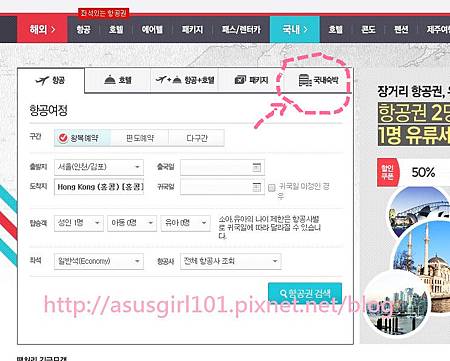Check the 귀국일 미정인 경우 checkbox
This screenshot has height=361, width=450.
point(272,188)
